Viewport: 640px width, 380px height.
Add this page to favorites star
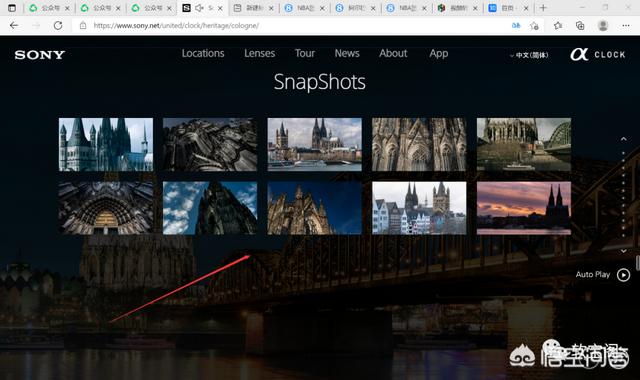534,26
